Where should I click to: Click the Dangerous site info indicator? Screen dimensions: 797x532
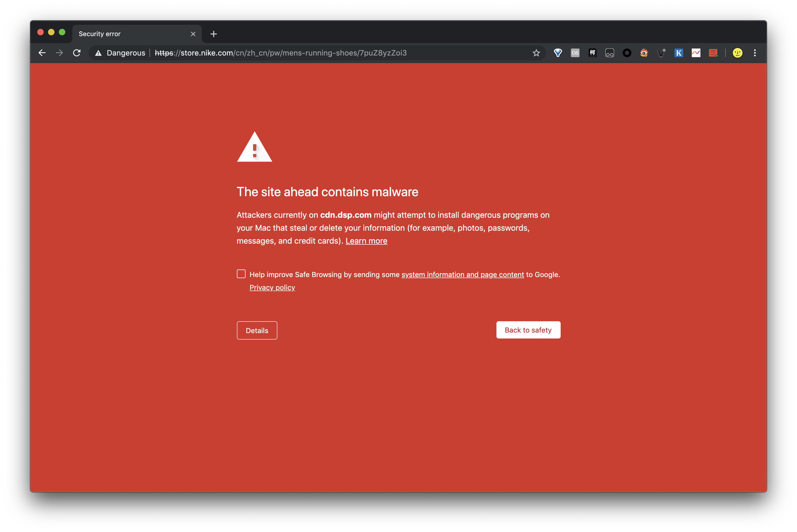click(120, 53)
